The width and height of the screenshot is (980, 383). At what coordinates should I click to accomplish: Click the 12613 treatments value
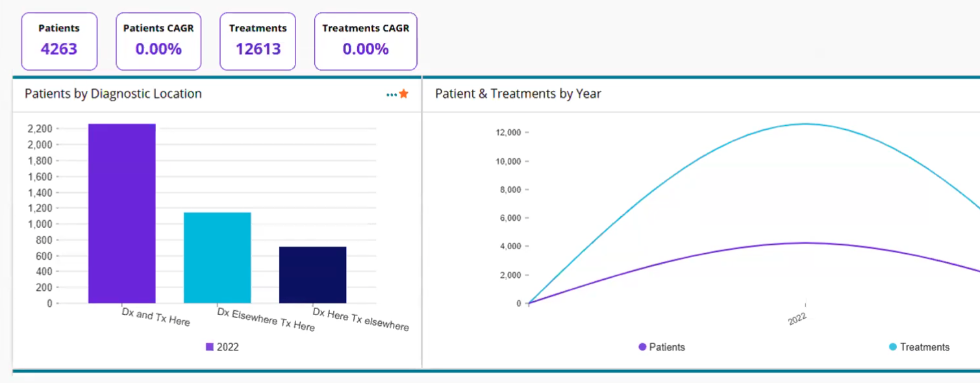[258, 49]
